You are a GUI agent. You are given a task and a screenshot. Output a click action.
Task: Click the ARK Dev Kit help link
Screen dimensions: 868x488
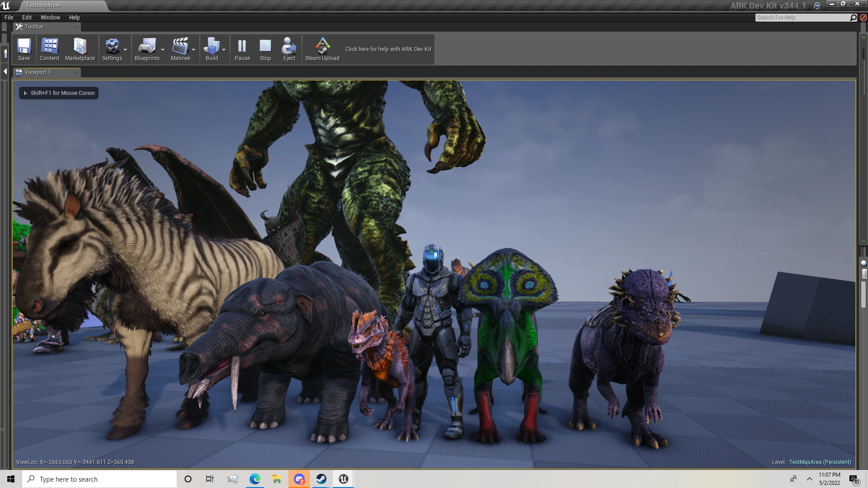pos(388,49)
